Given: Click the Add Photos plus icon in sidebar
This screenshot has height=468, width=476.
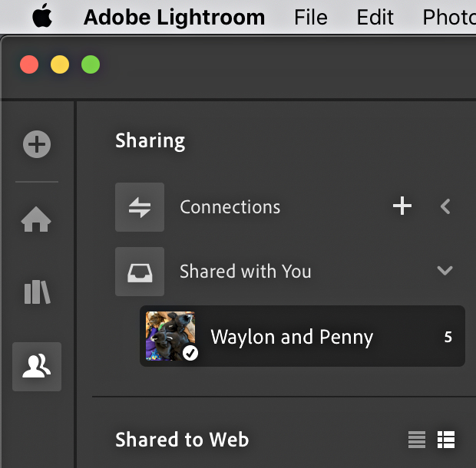Looking at the screenshot, I should 37,144.
